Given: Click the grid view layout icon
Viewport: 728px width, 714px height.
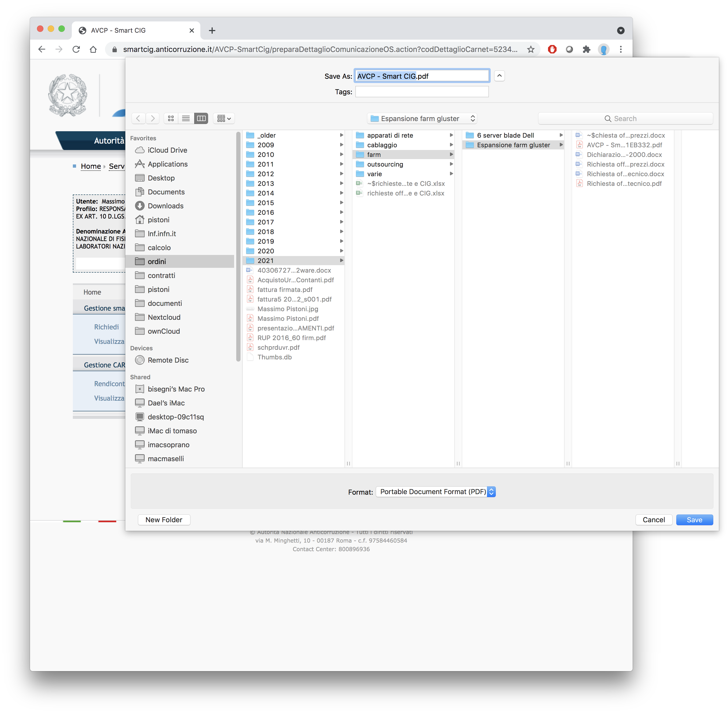Looking at the screenshot, I should (x=171, y=118).
